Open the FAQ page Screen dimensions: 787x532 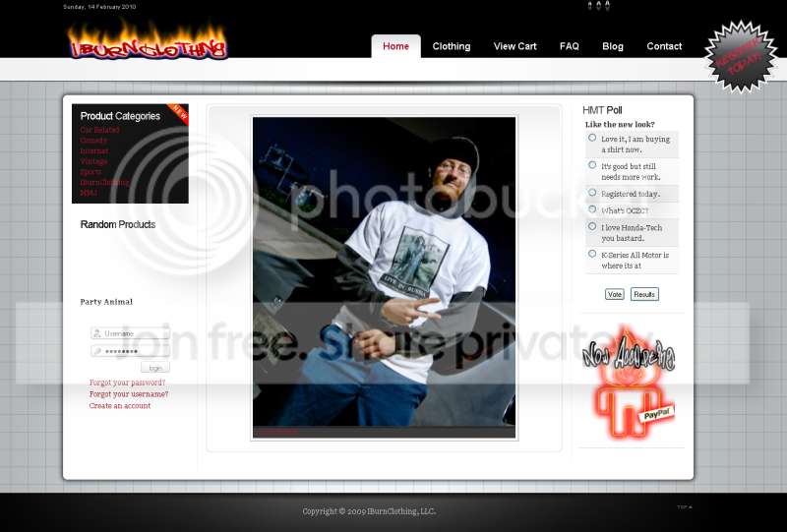(x=570, y=46)
